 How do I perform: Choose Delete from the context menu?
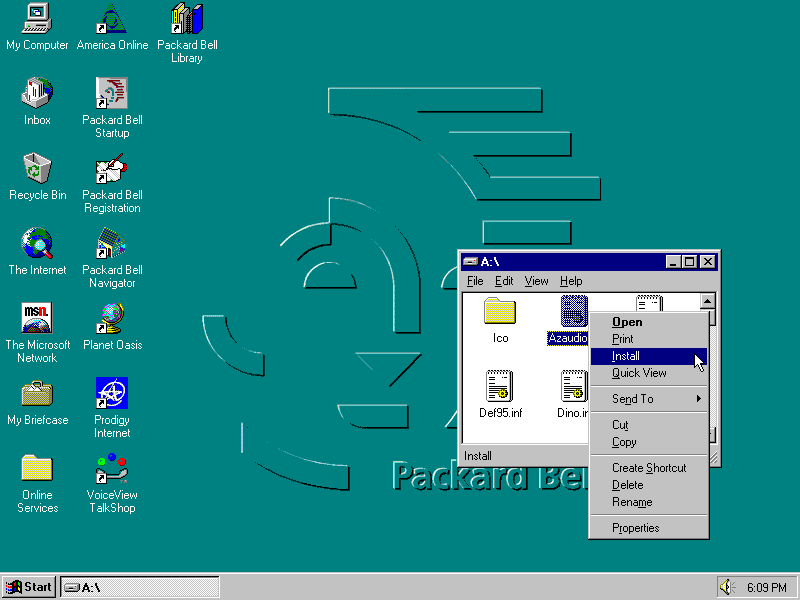click(x=648, y=485)
